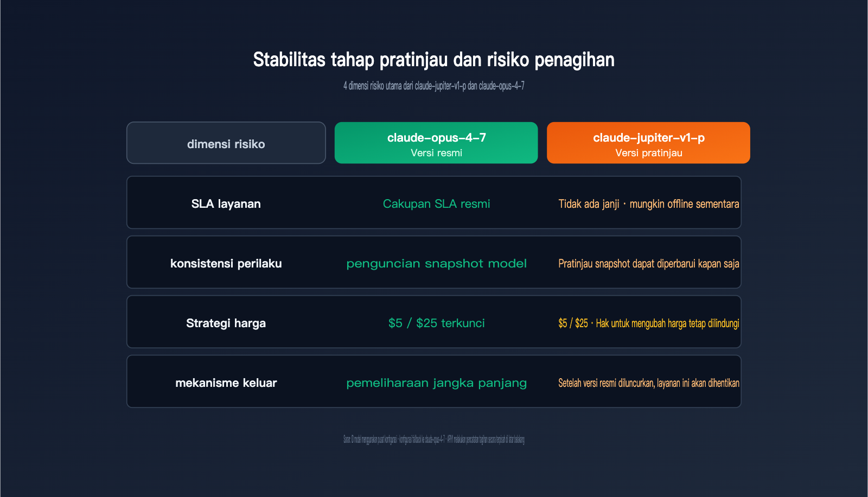
Task: Click 'Hak untuk mengubah harga tetap dilindungi' text
Action: click(x=667, y=323)
